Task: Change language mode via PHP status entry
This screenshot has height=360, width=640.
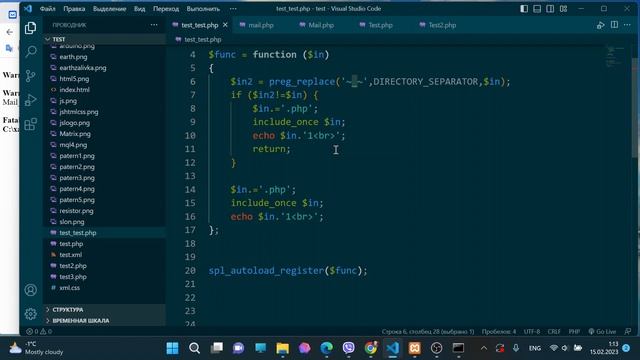Action: (x=574, y=331)
